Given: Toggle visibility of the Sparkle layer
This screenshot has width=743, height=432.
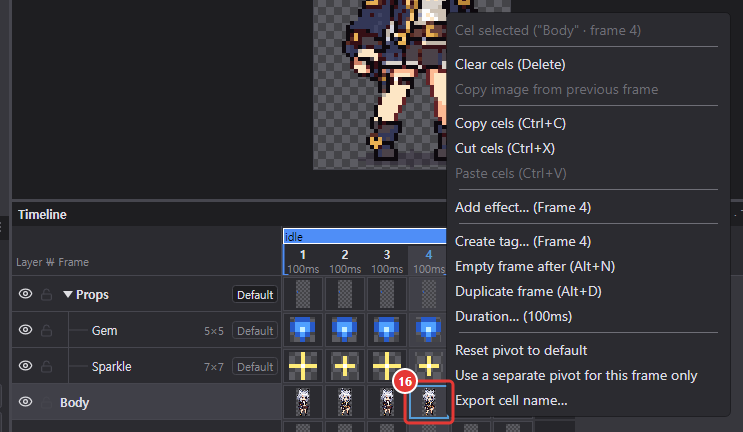Looking at the screenshot, I should point(26,366).
